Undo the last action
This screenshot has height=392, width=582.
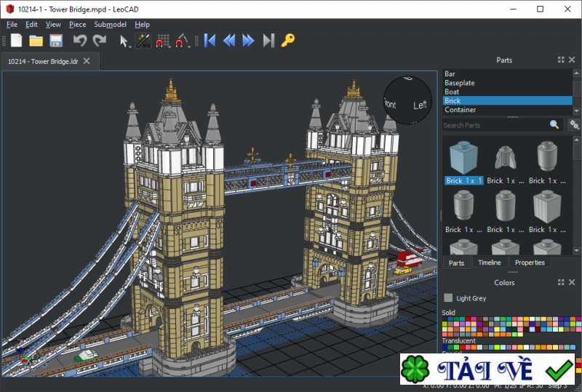pyautogui.click(x=80, y=41)
